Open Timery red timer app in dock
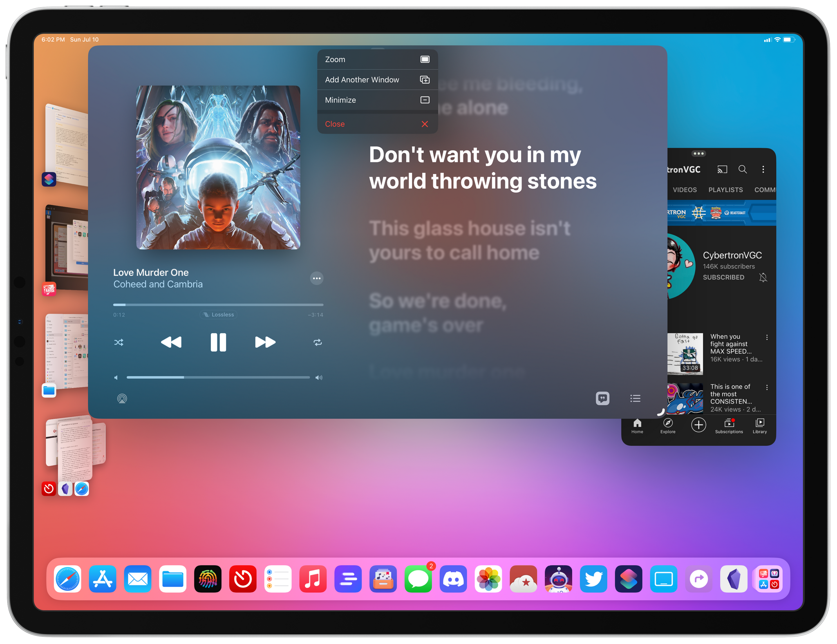837x644 pixels. coord(243,579)
